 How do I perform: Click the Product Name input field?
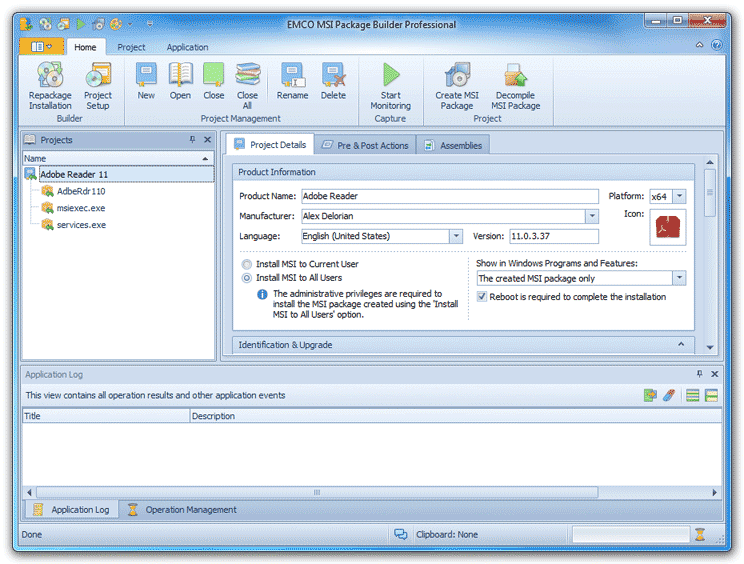pyautogui.click(x=450, y=196)
